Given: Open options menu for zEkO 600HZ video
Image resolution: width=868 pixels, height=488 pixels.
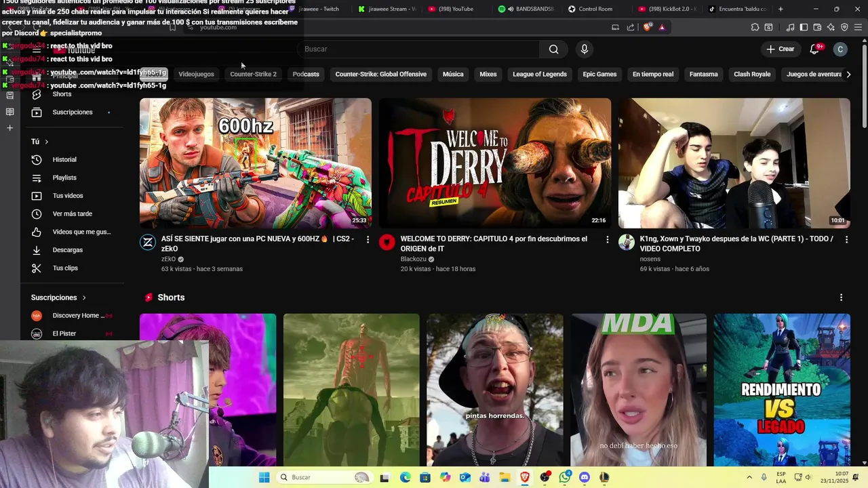Looking at the screenshot, I should click(368, 239).
